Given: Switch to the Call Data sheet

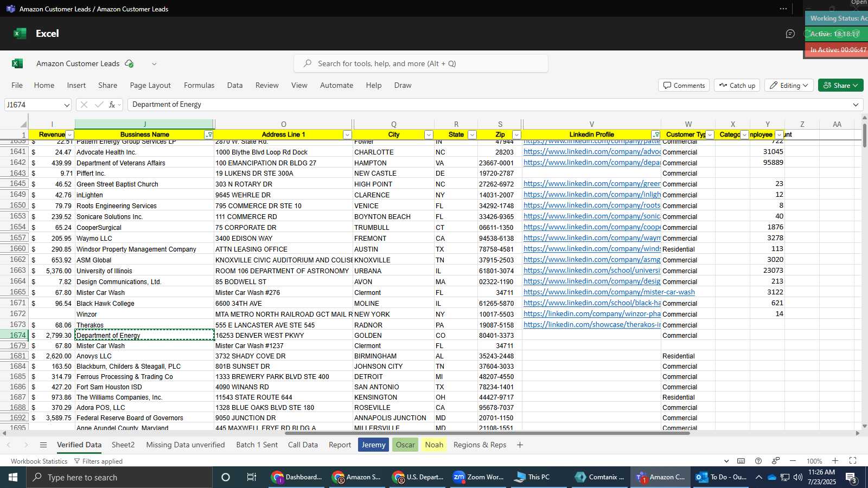Looking at the screenshot, I should point(303,445).
